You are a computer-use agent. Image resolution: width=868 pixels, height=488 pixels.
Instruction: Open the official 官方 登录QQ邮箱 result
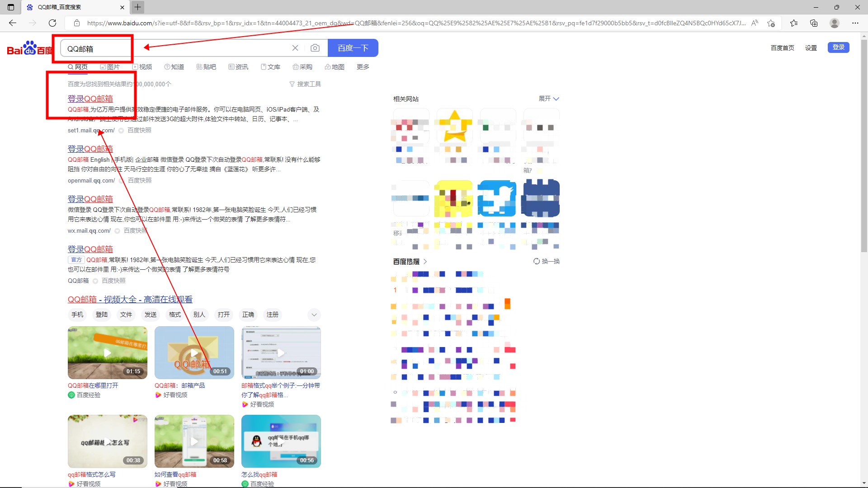click(x=90, y=249)
